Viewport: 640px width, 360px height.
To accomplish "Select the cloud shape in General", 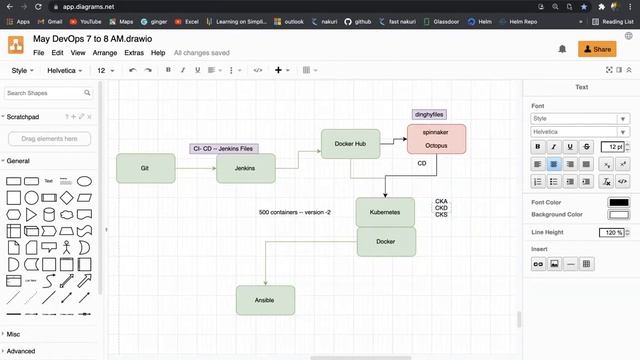I will pyautogui.click(x=67, y=215).
